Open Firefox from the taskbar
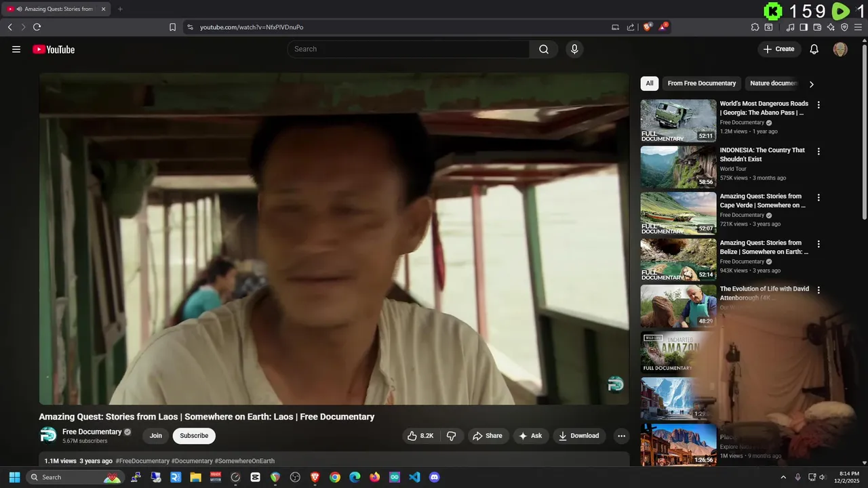 tap(375, 477)
